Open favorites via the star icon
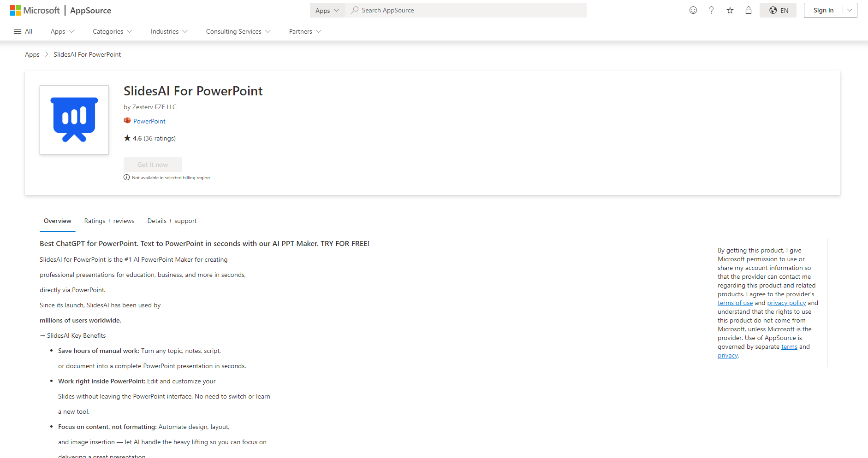 click(x=730, y=10)
